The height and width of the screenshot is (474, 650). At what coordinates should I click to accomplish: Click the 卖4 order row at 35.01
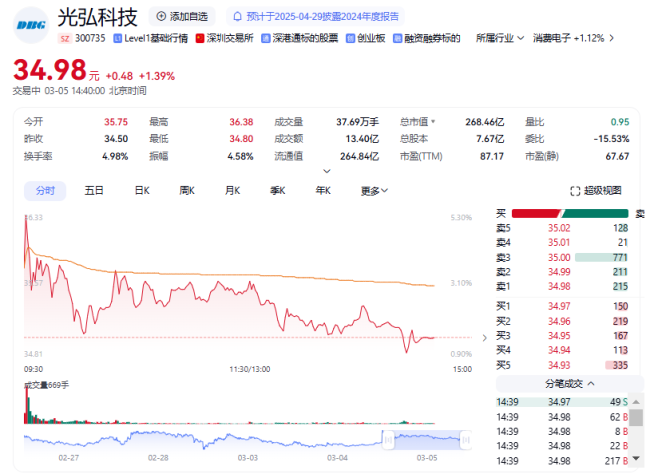[562, 243]
